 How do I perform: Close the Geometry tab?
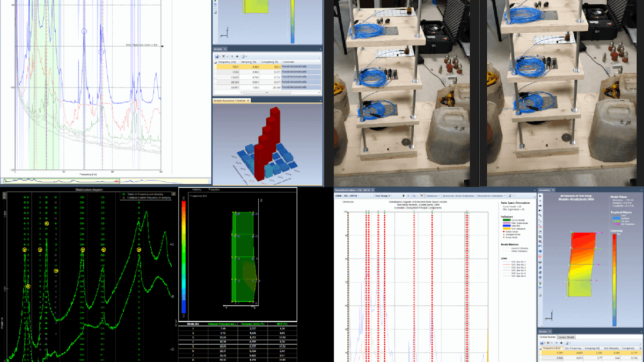pos(553,190)
